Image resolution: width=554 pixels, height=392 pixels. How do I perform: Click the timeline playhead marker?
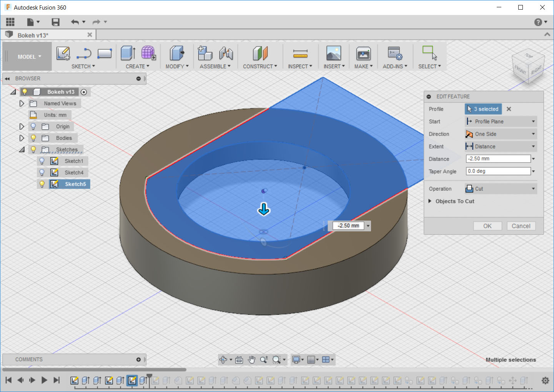pos(149,377)
